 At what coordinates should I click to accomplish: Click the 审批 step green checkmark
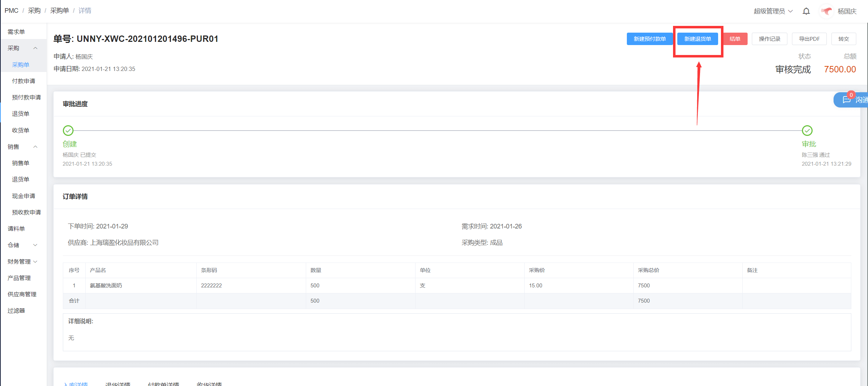pos(807,131)
